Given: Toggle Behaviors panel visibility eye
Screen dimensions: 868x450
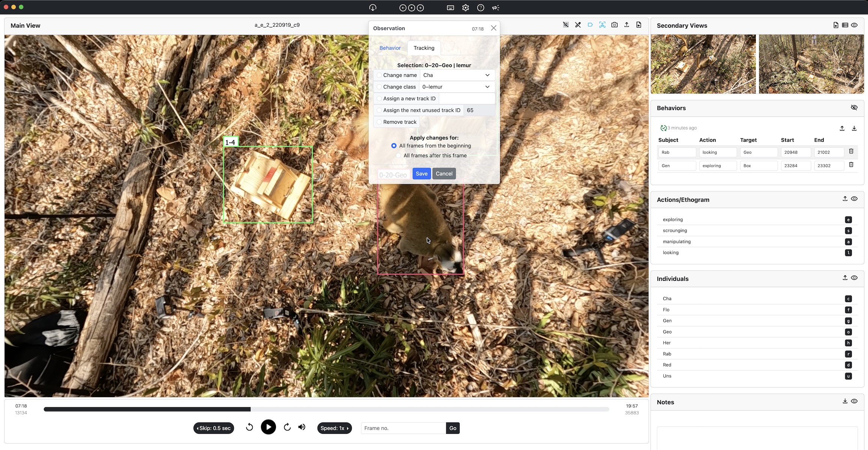Looking at the screenshot, I should pos(854,108).
